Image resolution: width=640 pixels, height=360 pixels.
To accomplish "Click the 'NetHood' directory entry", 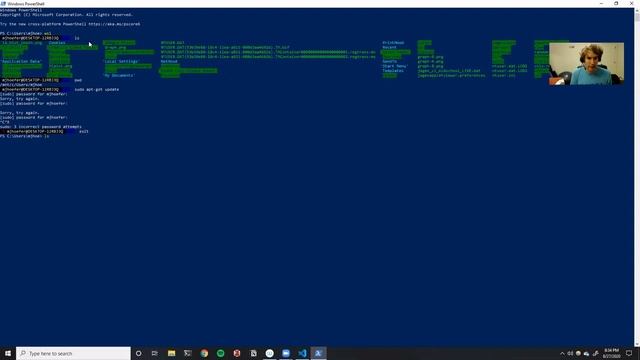I will pos(169,62).
